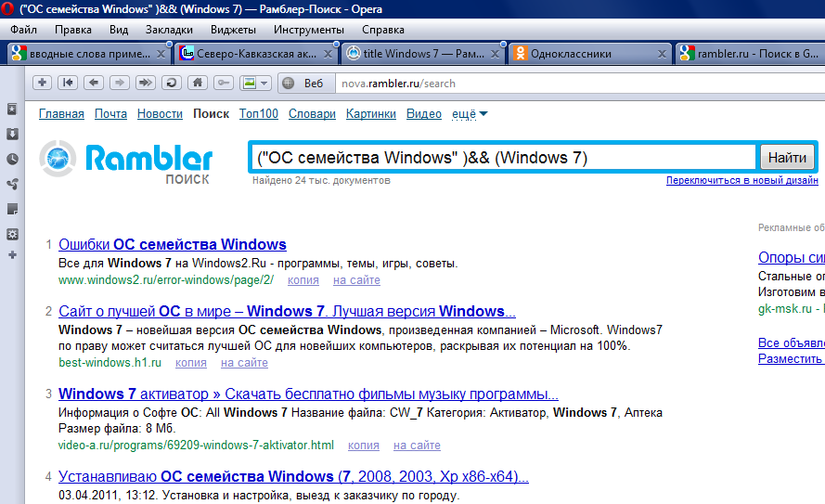Close the Северо-Кавказская ак... tab

pyautogui.click(x=328, y=54)
